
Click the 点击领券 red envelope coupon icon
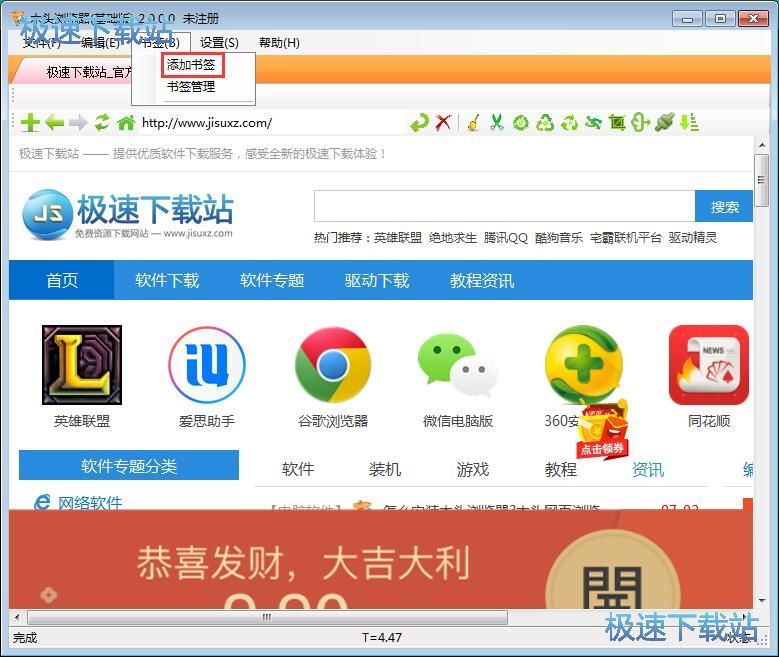click(x=602, y=430)
